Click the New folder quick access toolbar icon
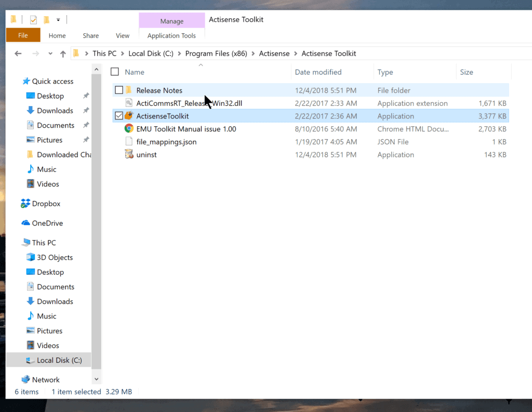The width and height of the screenshot is (532, 412). (46, 20)
